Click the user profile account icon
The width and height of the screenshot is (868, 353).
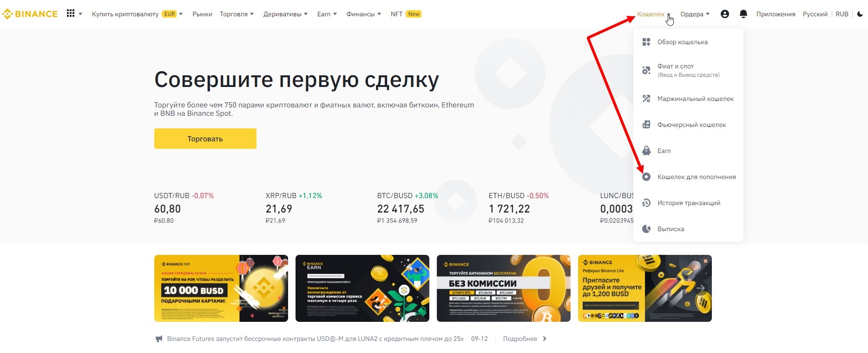click(724, 14)
